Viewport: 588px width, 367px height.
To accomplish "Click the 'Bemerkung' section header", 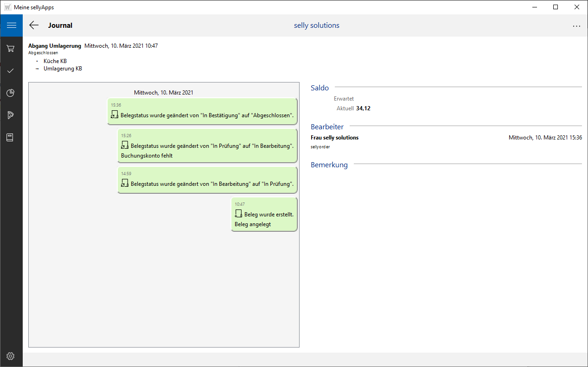I will [329, 165].
